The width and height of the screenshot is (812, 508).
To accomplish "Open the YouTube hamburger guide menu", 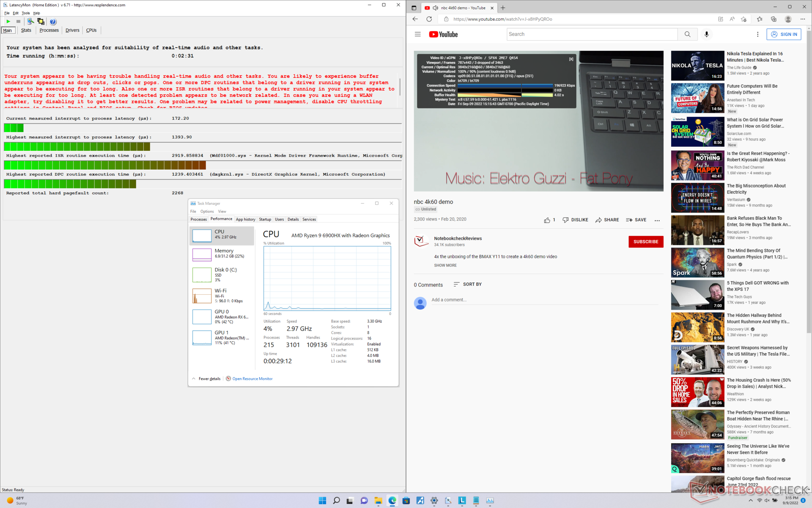I will click(x=417, y=34).
